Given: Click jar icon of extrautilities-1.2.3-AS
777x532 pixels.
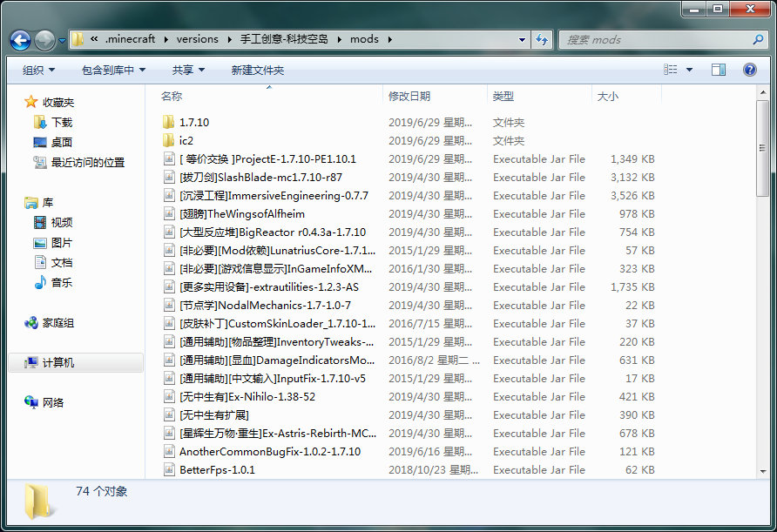Looking at the screenshot, I should click(x=169, y=286).
